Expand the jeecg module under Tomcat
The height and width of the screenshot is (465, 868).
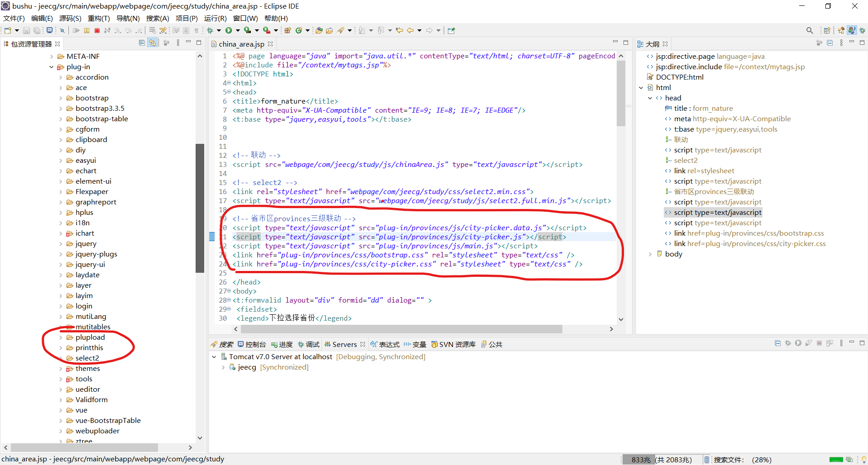223,367
